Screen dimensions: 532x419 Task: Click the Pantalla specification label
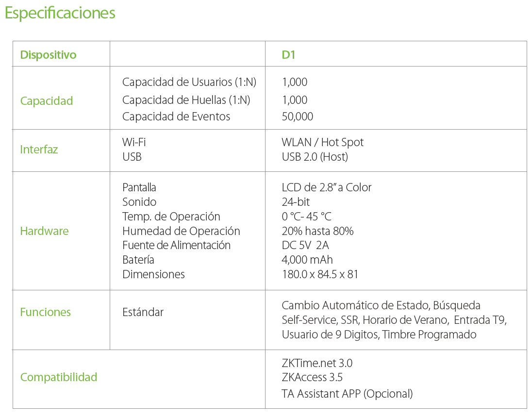139,187
